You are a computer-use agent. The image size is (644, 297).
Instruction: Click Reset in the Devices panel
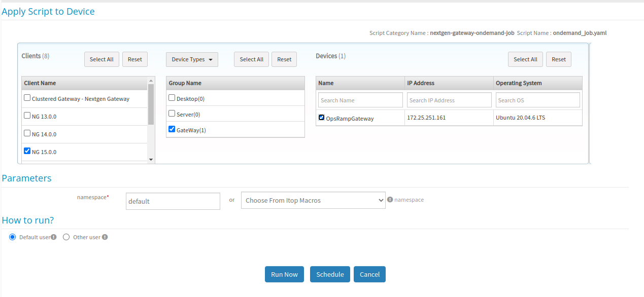[558, 59]
